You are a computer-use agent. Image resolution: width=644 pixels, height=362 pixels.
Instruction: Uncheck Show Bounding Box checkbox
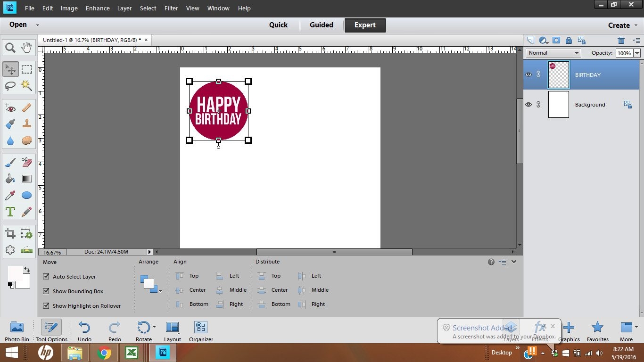coord(46,291)
